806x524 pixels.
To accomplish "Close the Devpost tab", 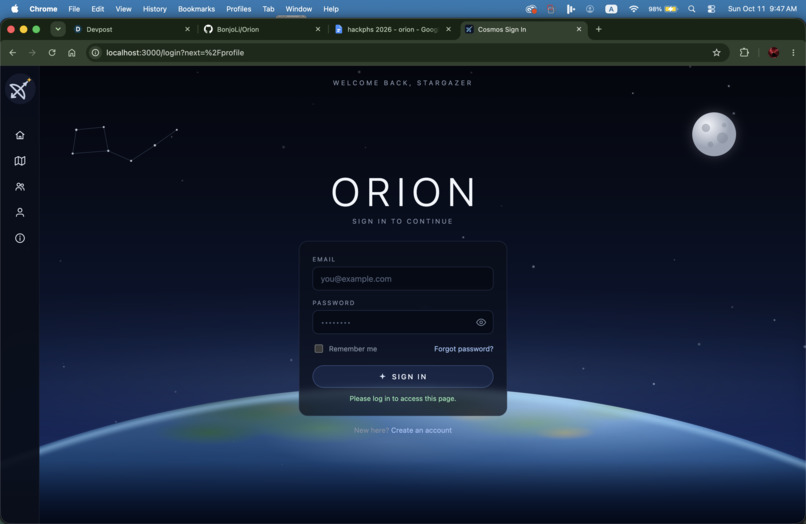I will pyautogui.click(x=187, y=29).
